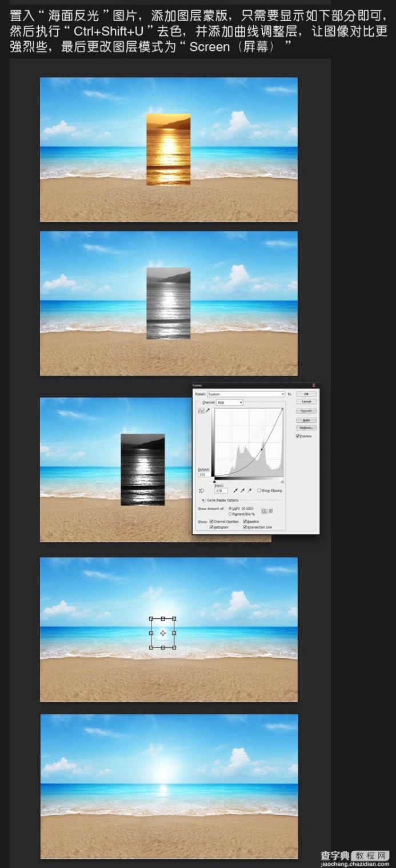
Task: Click the transform center crosshair
Action: 163,633
